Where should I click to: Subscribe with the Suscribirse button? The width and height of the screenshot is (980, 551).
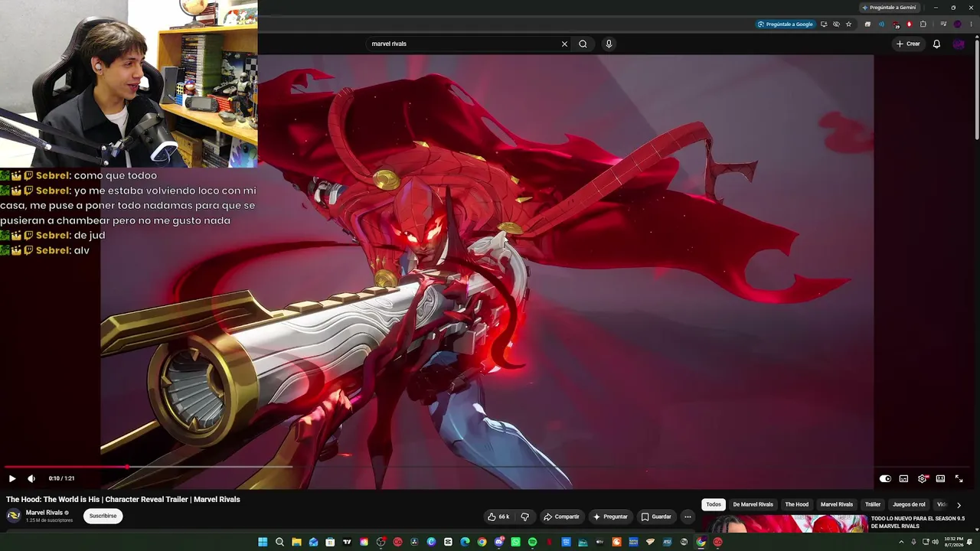pyautogui.click(x=103, y=516)
